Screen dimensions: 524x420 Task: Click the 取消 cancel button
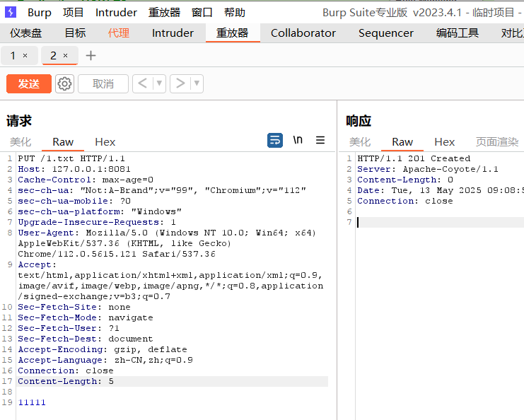tap(103, 83)
